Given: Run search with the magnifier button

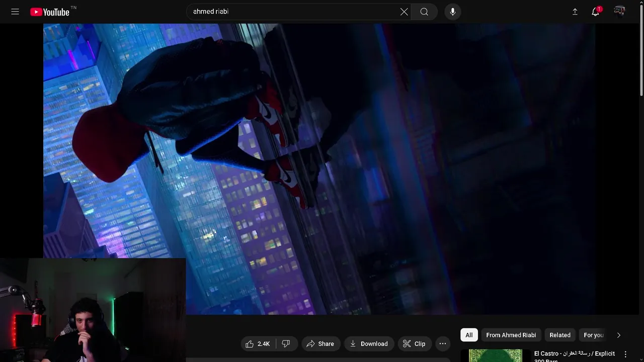Looking at the screenshot, I should [424, 12].
